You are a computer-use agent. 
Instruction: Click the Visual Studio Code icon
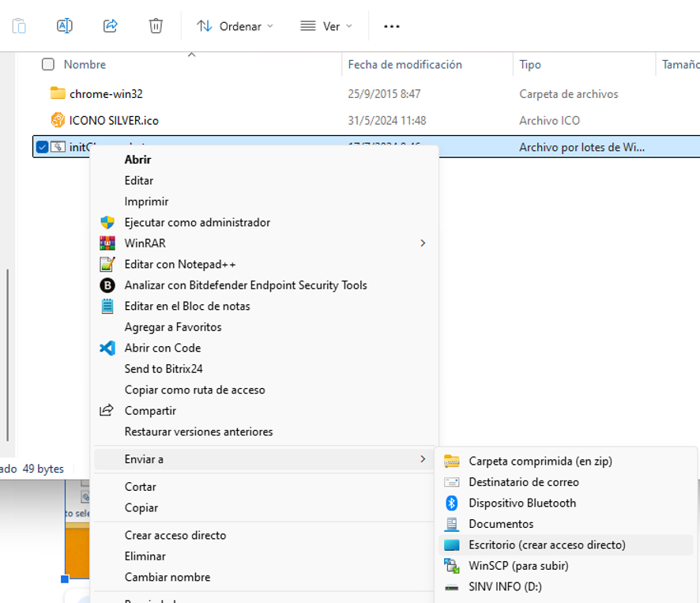click(x=107, y=348)
